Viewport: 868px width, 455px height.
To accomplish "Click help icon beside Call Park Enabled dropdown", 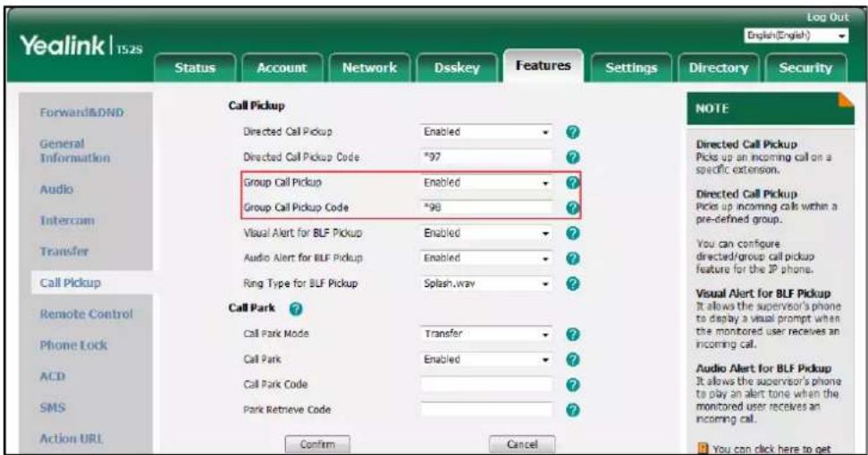I will point(573,359).
